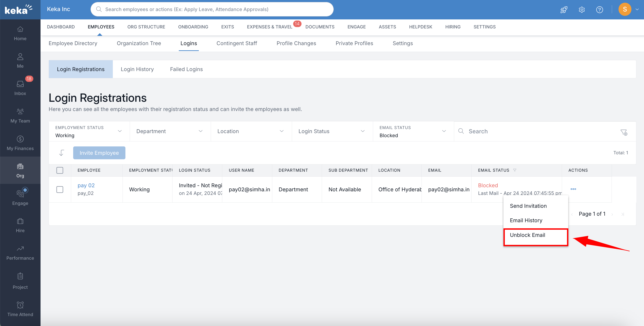
Task: Open the Inbox sidebar icon
Action: pyautogui.click(x=20, y=84)
